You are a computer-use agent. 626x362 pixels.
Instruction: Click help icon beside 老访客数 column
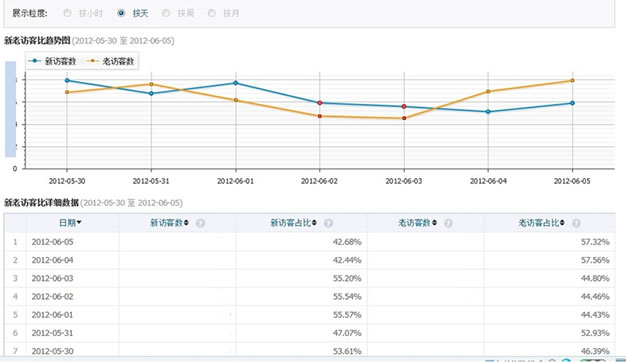click(x=448, y=223)
